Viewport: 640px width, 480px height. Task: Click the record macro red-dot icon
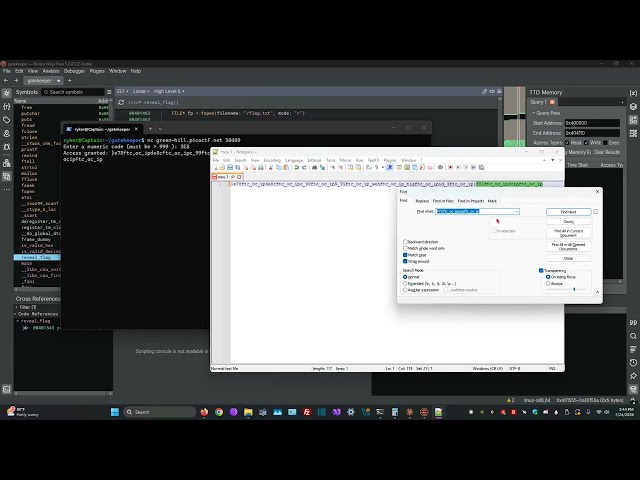click(x=450, y=167)
